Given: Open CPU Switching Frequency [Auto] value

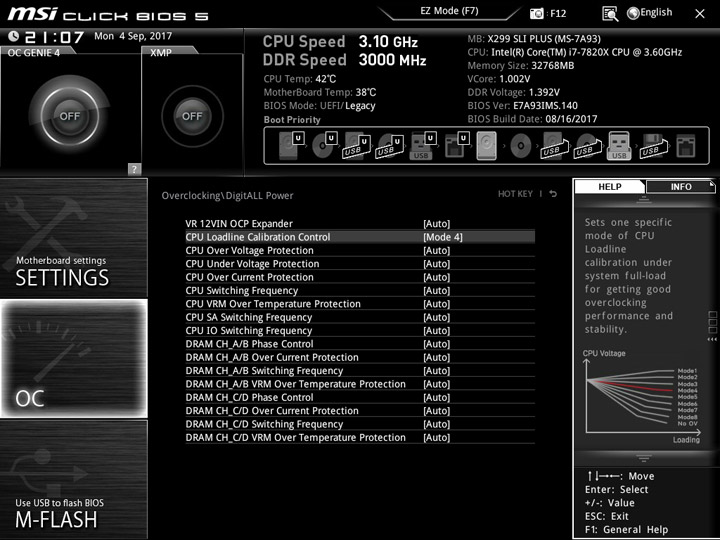Looking at the screenshot, I should click(437, 290).
